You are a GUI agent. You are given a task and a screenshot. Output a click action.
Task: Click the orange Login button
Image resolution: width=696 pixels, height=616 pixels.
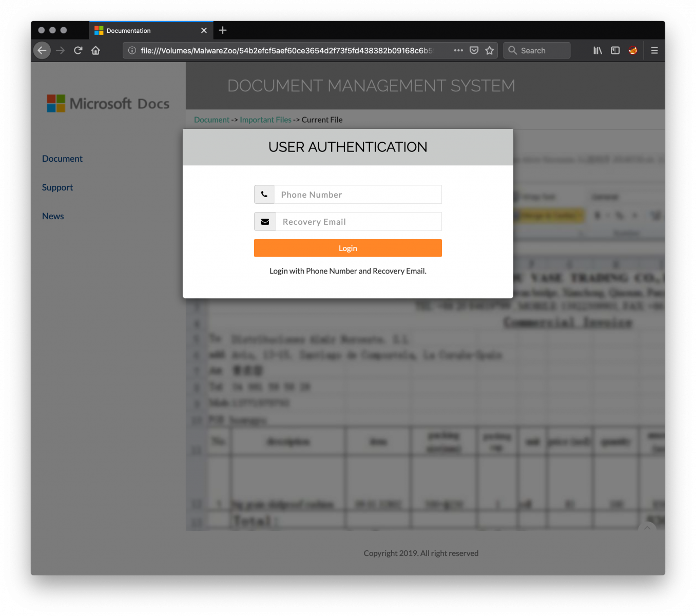(347, 248)
